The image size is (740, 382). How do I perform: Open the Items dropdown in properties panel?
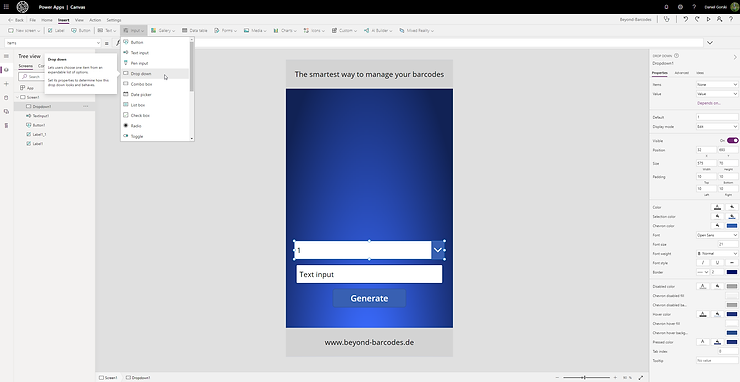click(717, 85)
